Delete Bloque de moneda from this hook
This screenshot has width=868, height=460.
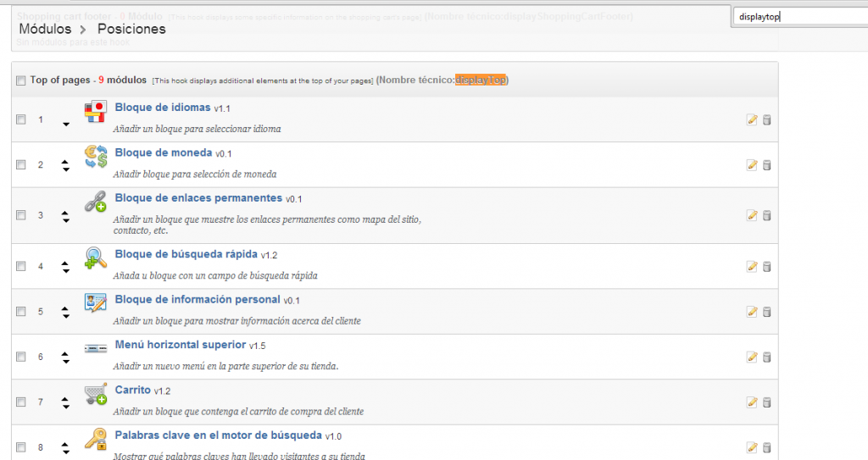point(766,165)
